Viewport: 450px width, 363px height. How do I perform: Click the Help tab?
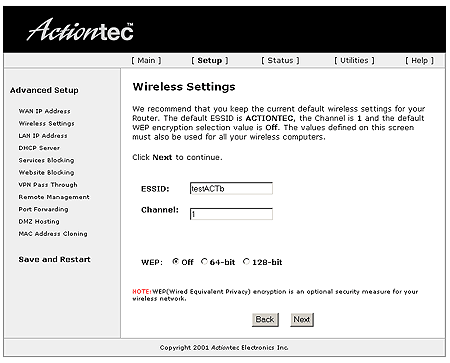419,60
